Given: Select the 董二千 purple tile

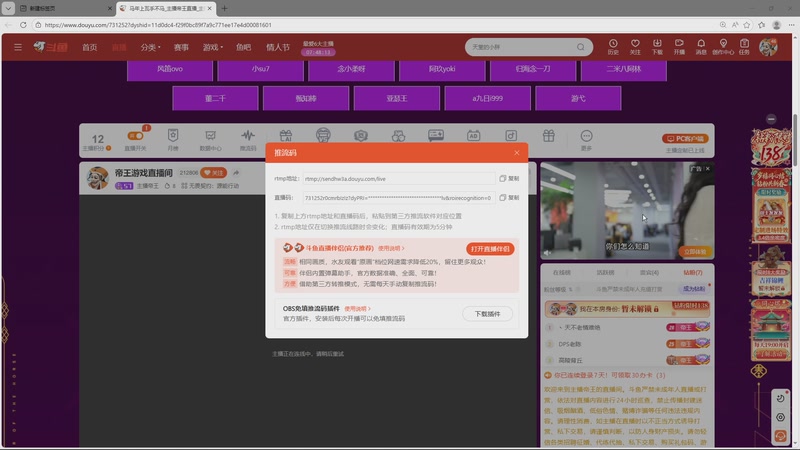Looking at the screenshot, I should click(215, 98).
